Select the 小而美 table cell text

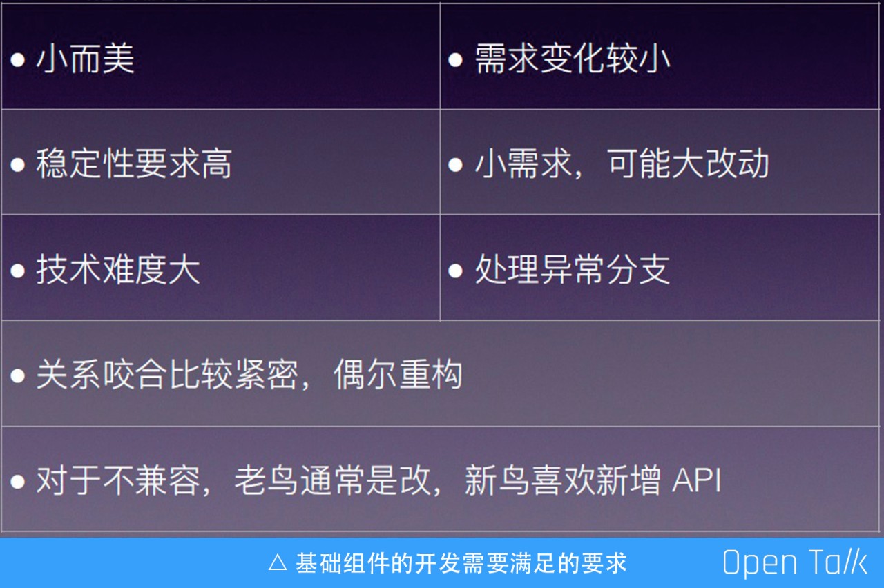tap(85, 58)
